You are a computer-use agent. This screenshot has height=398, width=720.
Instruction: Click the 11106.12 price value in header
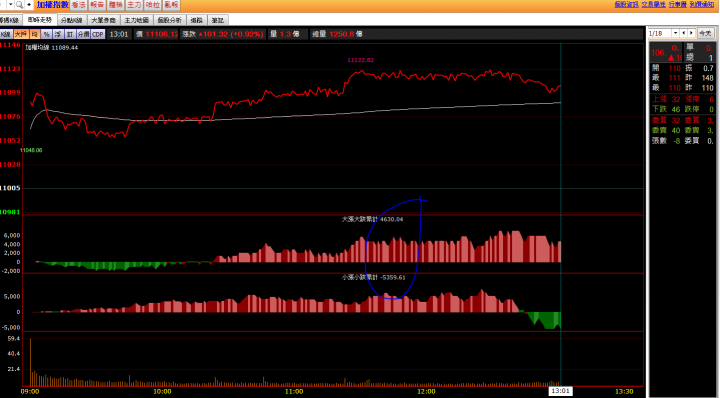tap(162, 34)
